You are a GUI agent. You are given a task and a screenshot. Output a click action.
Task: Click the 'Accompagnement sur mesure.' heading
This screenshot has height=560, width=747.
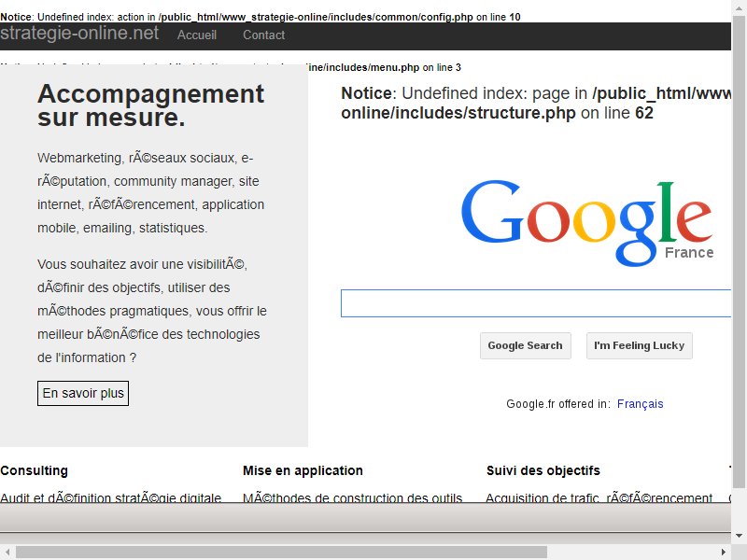[x=150, y=105]
